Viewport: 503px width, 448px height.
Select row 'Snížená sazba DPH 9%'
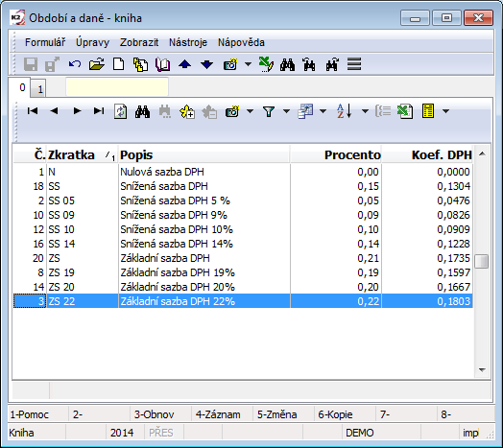pos(243,215)
